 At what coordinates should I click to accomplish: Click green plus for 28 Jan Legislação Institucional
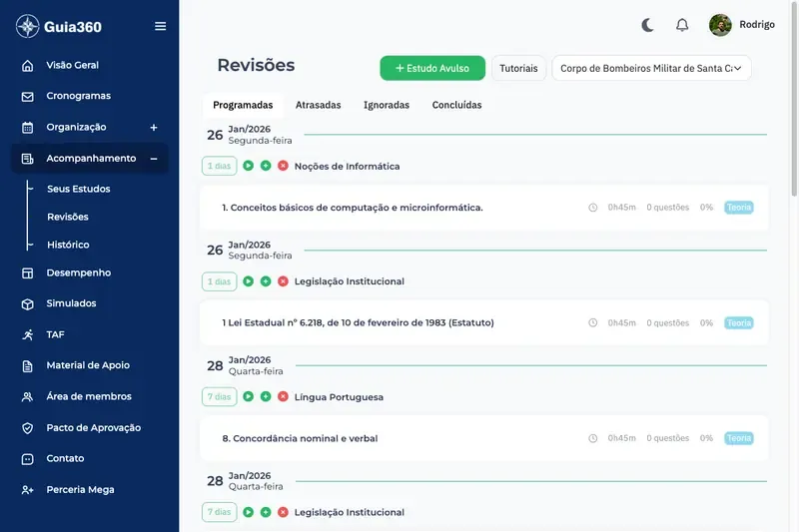(266, 512)
